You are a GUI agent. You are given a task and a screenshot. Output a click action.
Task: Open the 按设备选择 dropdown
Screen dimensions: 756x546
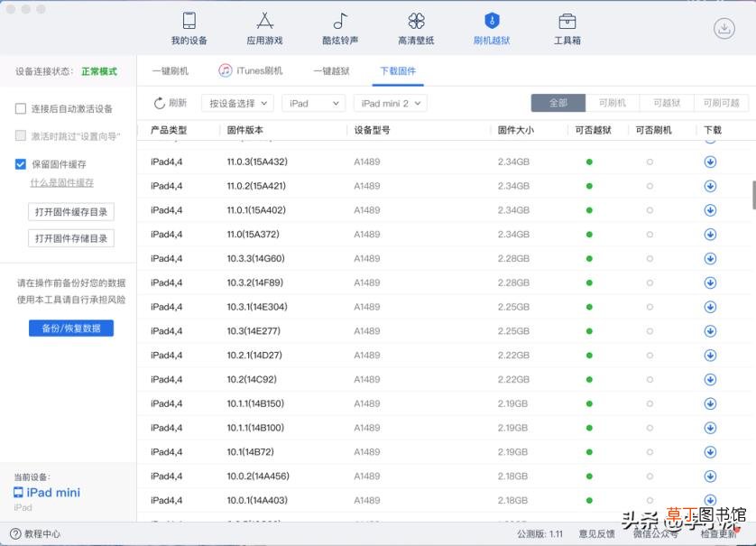click(237, 103)
